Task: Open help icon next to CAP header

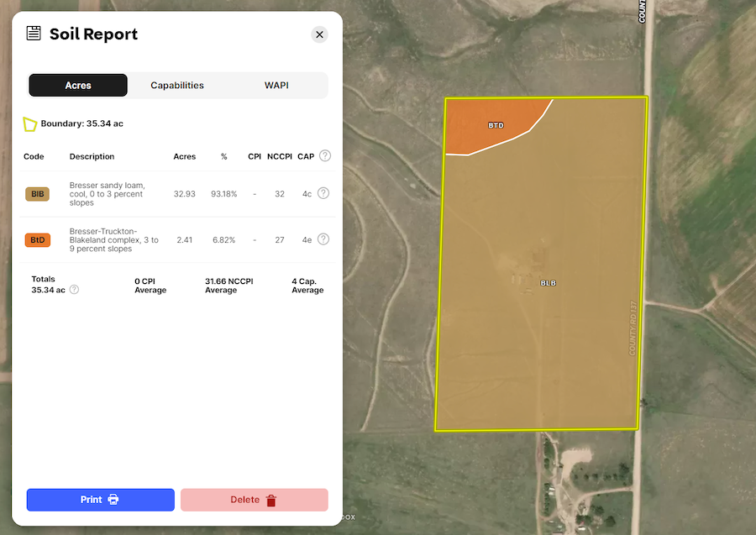Action: point(325,156)
